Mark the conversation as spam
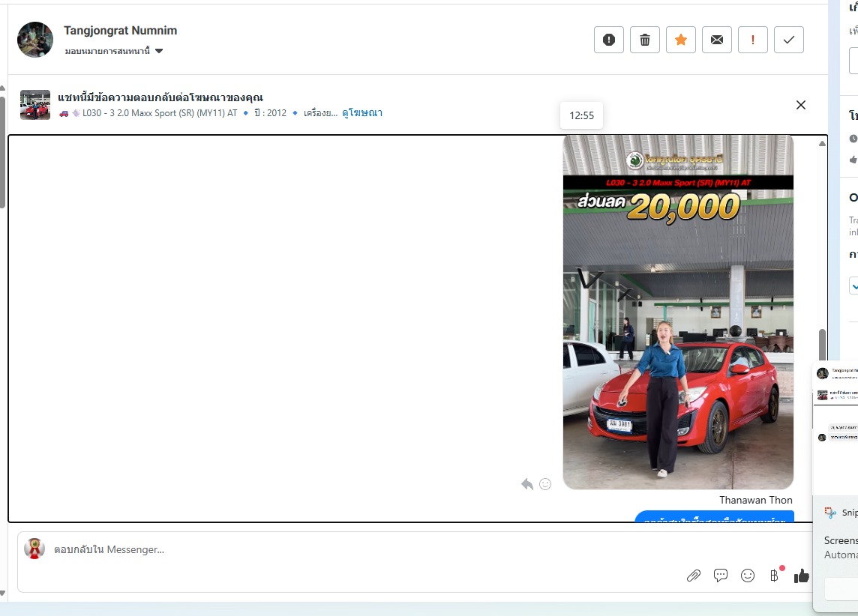 tap(608, 40)
